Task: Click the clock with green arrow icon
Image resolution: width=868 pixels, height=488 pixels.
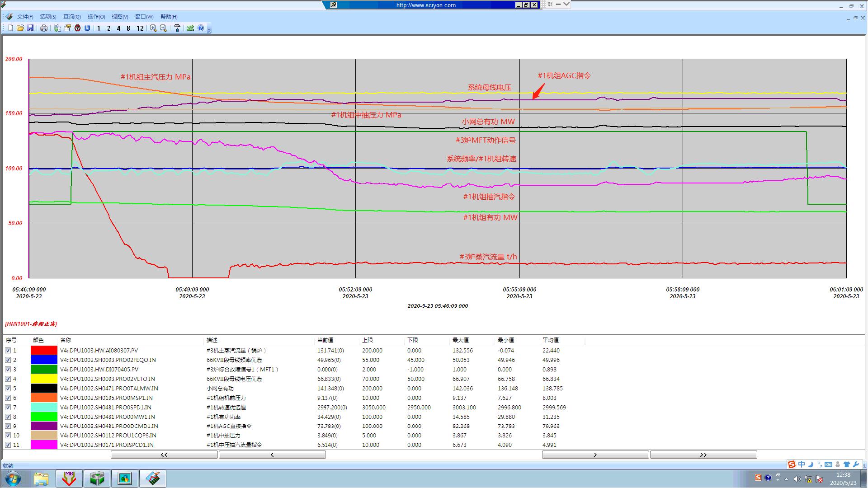Action: point(57,28)
